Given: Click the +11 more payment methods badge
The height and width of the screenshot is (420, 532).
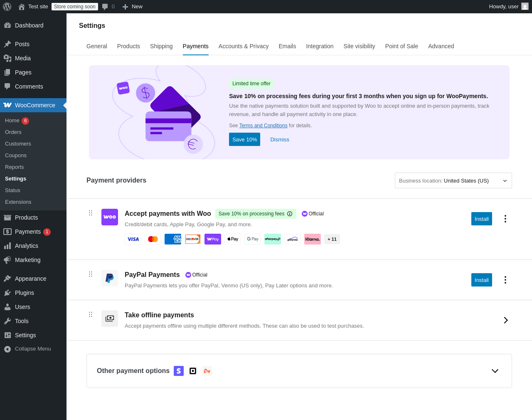Looking at the screenshot, I should click(x=332, y=239).
